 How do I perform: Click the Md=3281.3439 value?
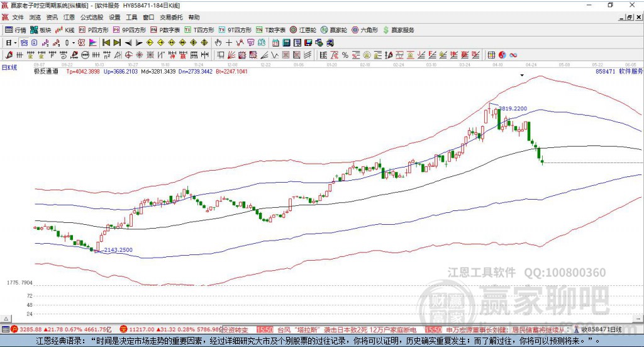coord(158,71)
